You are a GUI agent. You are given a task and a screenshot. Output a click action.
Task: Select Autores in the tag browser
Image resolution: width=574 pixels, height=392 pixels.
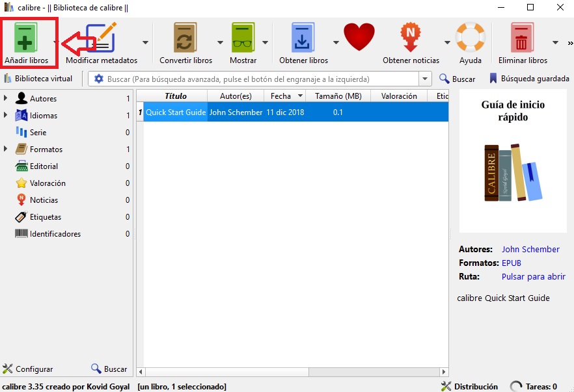click(x=43, y=99)
